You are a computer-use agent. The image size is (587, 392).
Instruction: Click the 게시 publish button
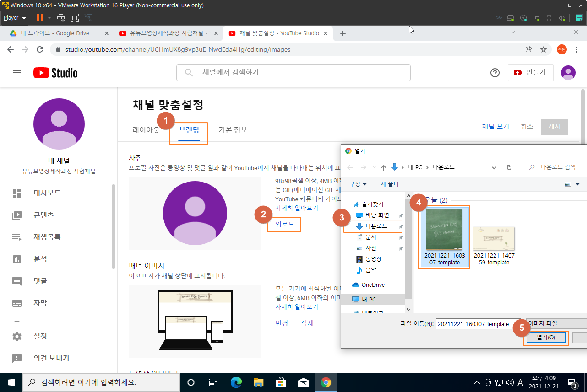(554, 127)
